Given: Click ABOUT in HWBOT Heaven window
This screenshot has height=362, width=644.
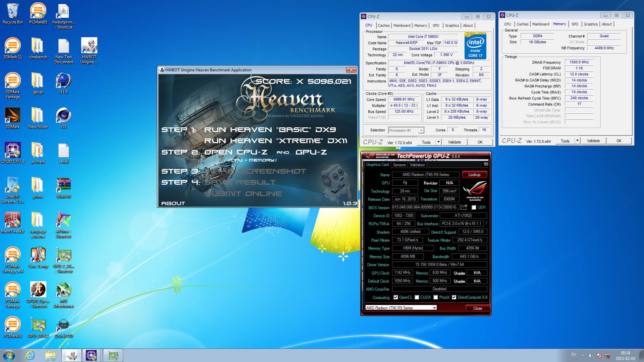Looking at the screenshot, I should coord(173,203).
